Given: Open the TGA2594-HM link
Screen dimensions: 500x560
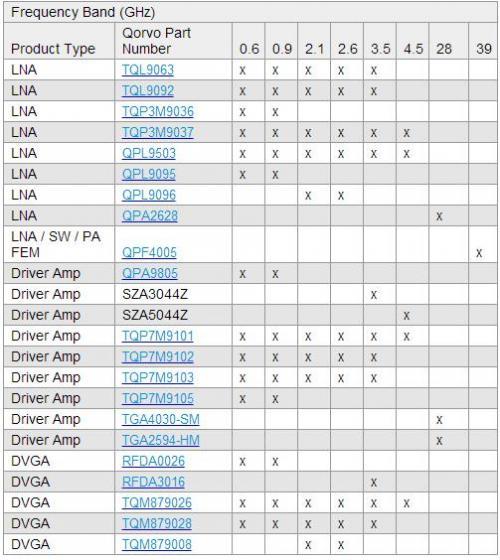Looking at the screenshot, I should (x=161, y=440).
